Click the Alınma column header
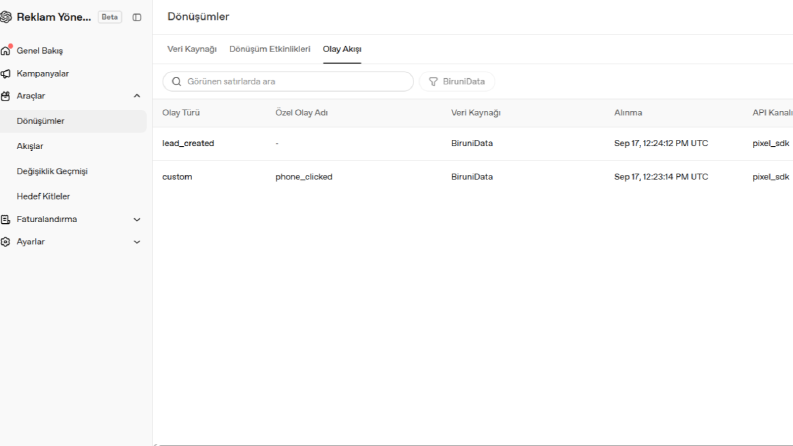Image resolution: width=793 pixels, height=446 pixels. pos(628,113)
